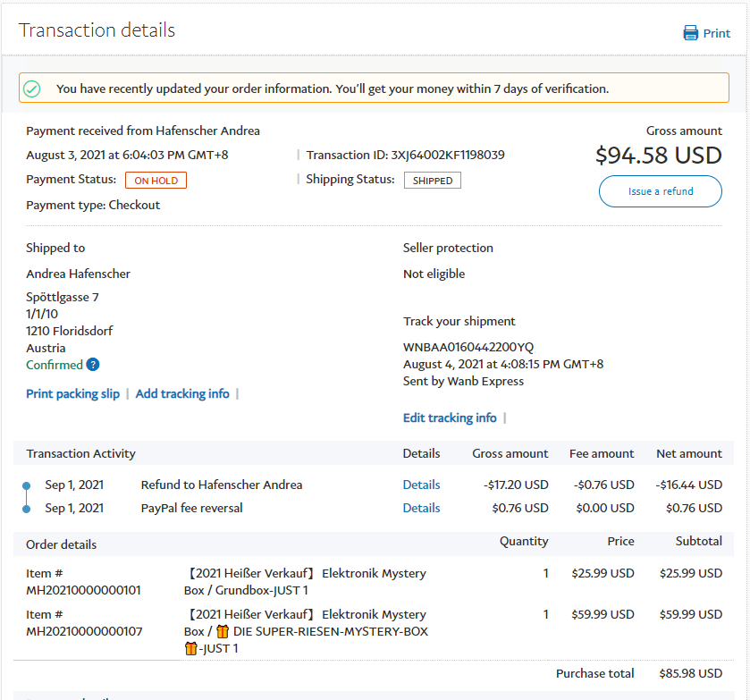
Task: Click the Add tracking info link
Action: 182,393
